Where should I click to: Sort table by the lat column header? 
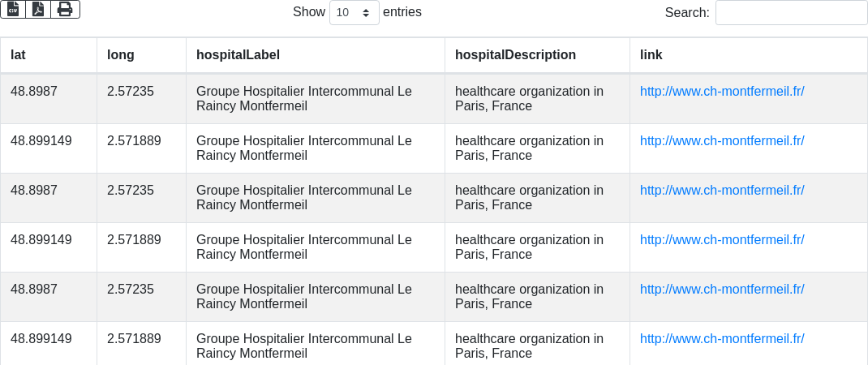click(x=18, y=55)
